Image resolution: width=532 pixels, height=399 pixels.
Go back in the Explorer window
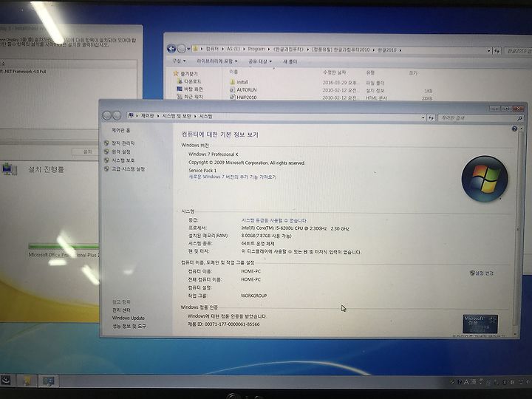coord(171,49)
